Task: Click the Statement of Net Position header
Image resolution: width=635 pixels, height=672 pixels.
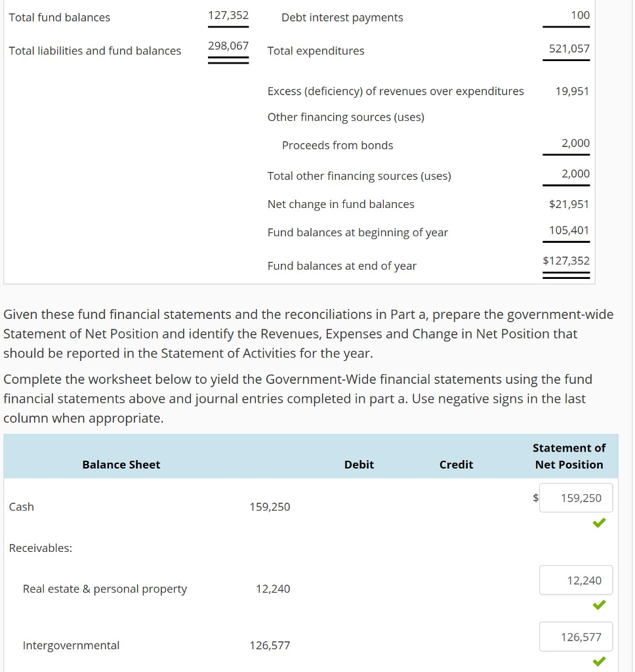Action: pyautogui.click(x=569, y=456)
